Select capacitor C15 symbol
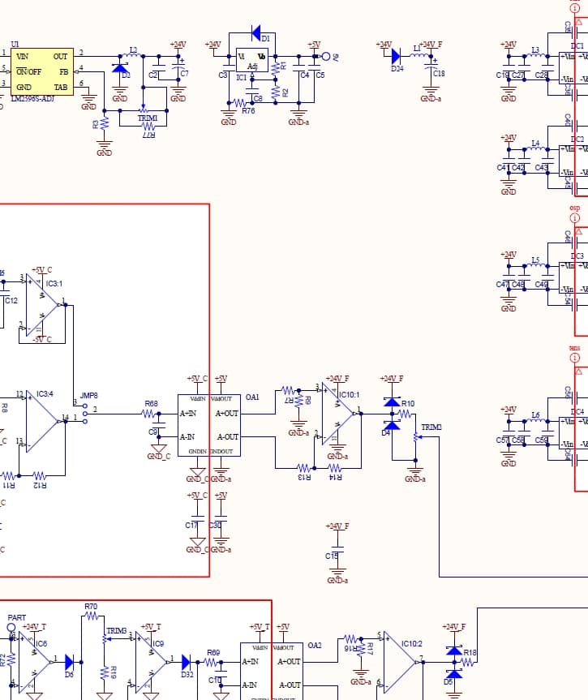The image size is (588, 700). (x=337, y=550)
